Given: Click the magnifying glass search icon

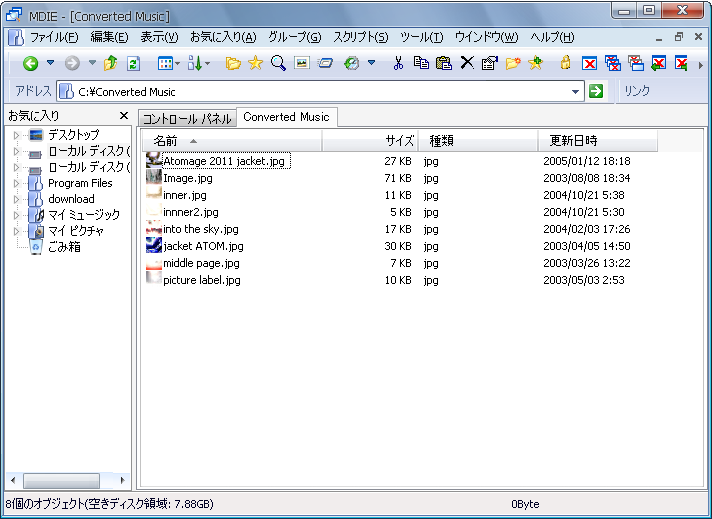Looking at the screenshot, I should tap(278, 64).
